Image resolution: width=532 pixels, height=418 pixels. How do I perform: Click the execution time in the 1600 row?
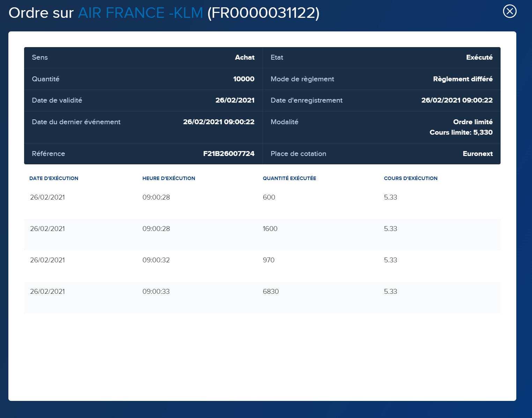[156, 229]
